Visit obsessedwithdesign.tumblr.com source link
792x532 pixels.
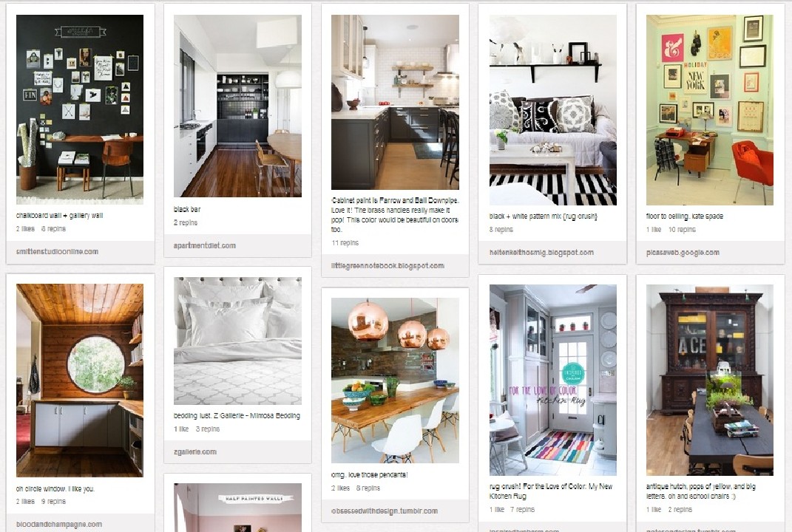coord(385,511)
